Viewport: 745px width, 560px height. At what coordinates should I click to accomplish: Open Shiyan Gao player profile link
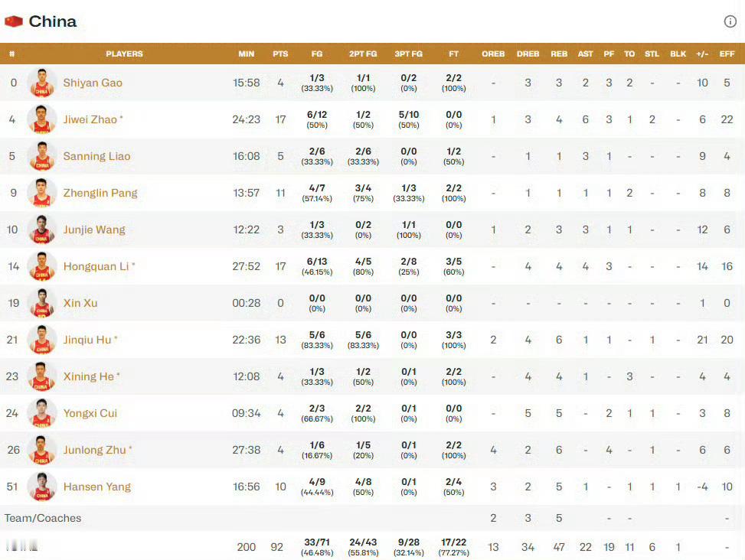click(93, 83)
